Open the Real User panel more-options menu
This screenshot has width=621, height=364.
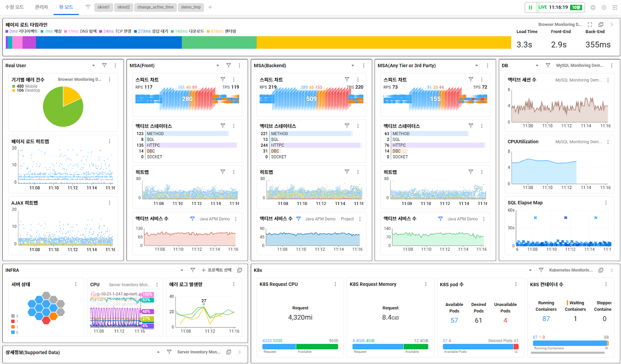(x=115, y=66)
